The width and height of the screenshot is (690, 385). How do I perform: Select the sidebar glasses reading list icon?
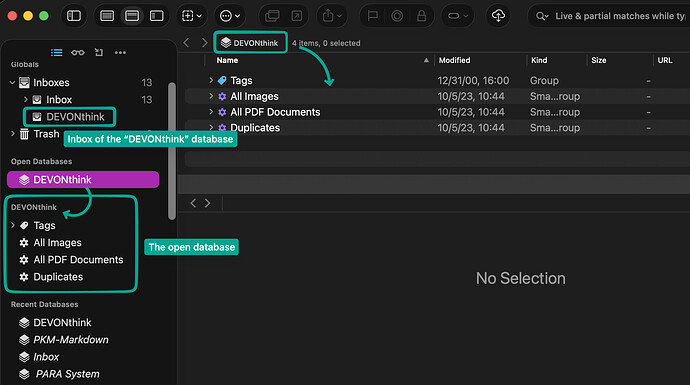(78, 53)
